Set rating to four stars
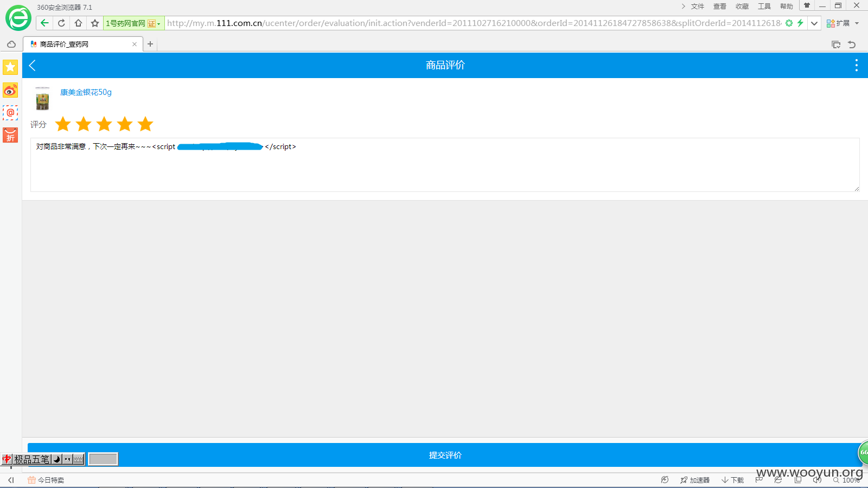The height and width of the screenshot is (488, 868). [x=125, y=124]
